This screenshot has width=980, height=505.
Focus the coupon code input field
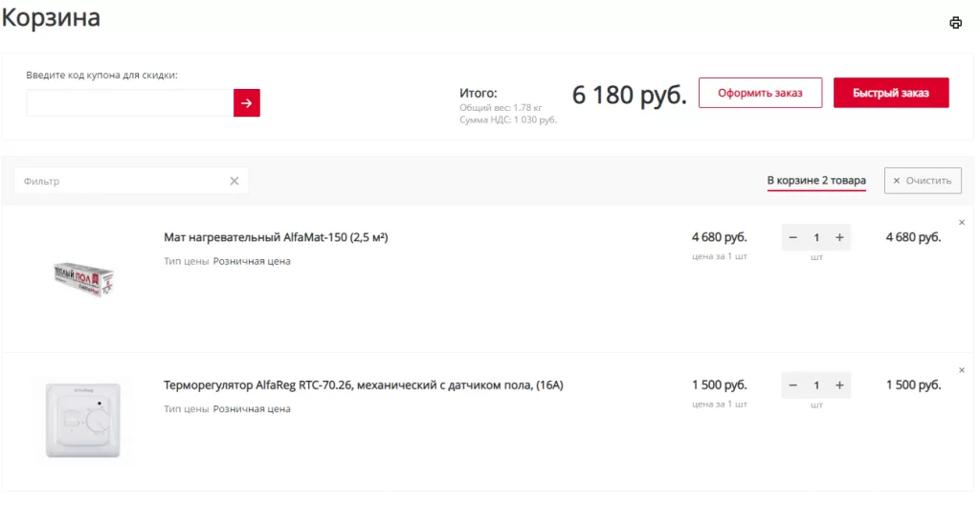click(x=130, y=103)
